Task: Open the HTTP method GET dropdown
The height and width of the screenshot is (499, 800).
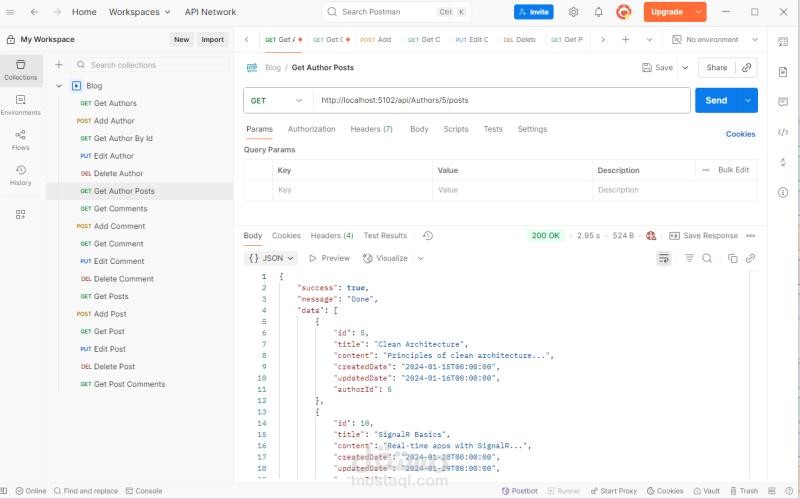Action: 277,101
